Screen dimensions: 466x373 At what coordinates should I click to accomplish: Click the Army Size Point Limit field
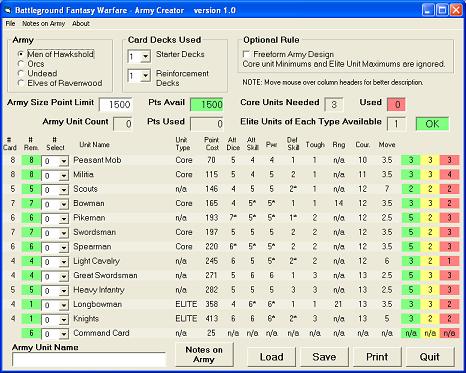116,104
